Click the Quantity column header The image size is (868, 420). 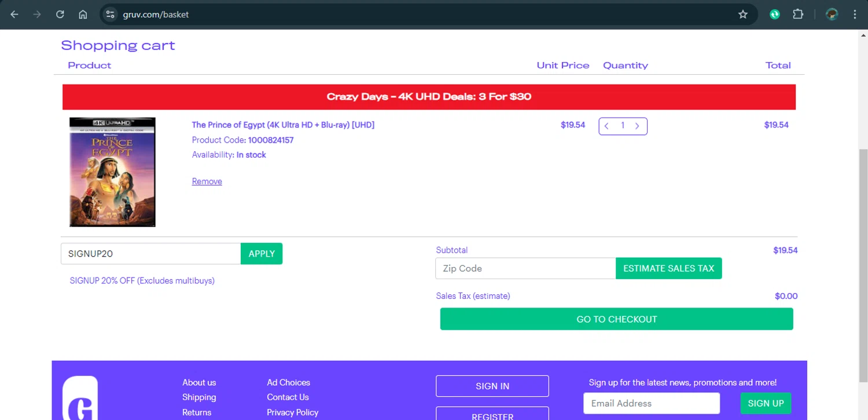(x=626, y=65)
